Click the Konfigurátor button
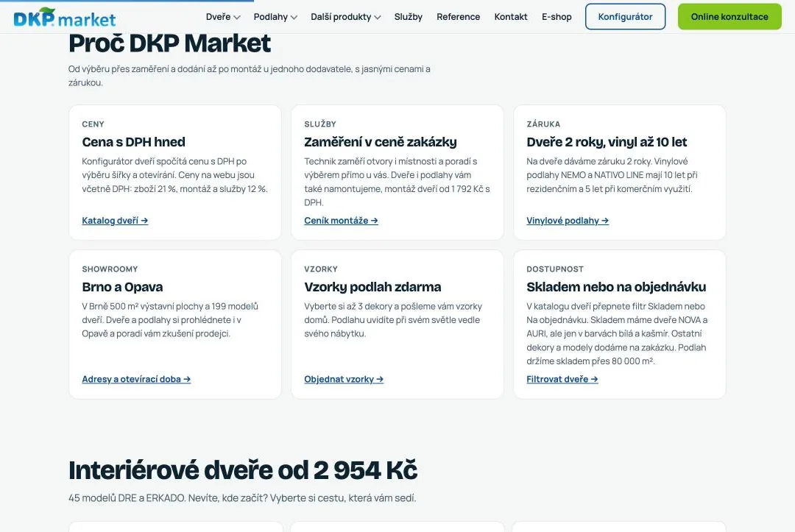 pos(625,17)
